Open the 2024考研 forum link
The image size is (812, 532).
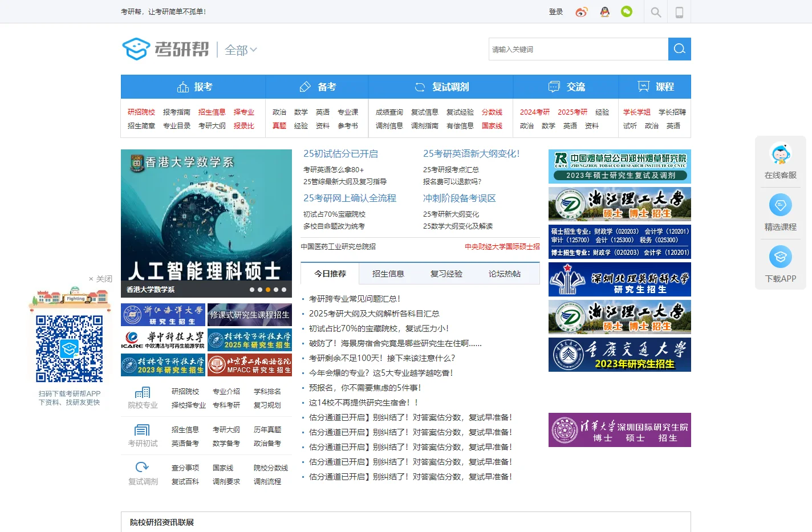click(x=535, y=112)
